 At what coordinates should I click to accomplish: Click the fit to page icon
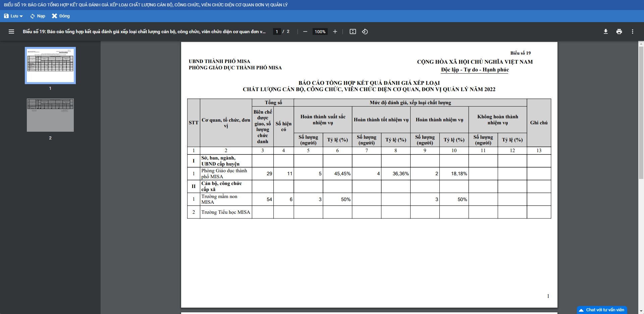coord(353,32)
